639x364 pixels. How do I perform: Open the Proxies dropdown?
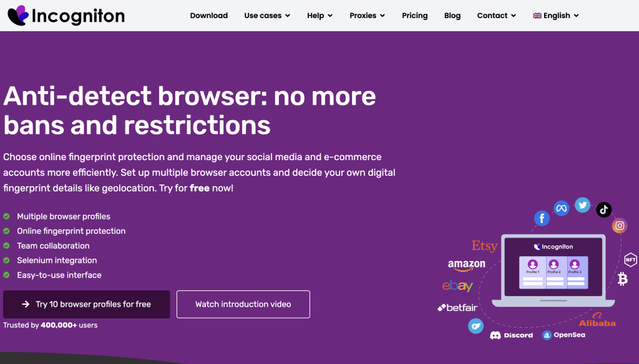point(367,16)
